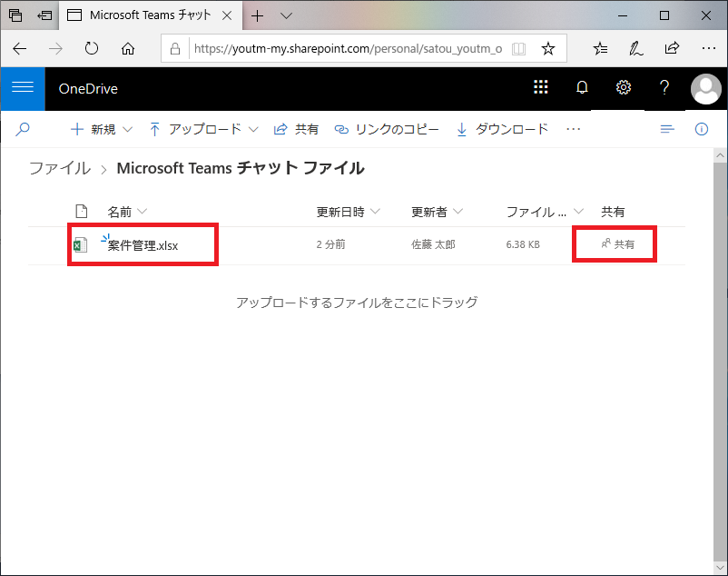Click the vertical scrollbar down arrow
728x576 pixels.
click(720, 568)
